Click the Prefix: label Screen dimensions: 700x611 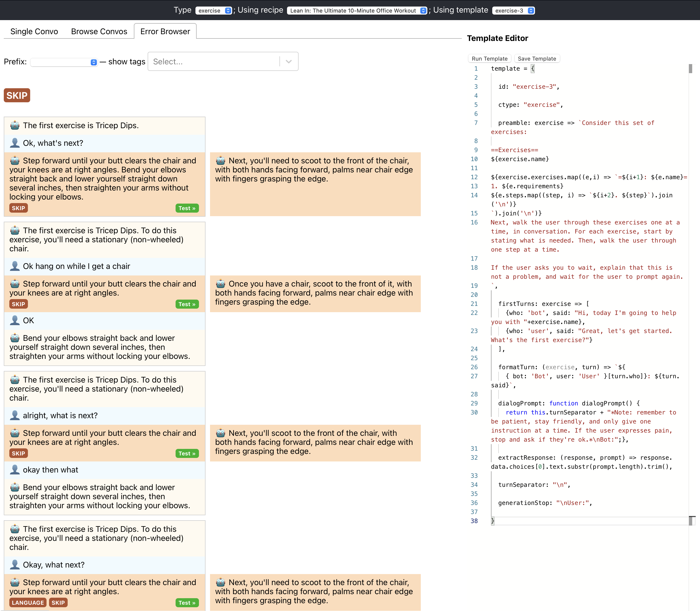15,62
